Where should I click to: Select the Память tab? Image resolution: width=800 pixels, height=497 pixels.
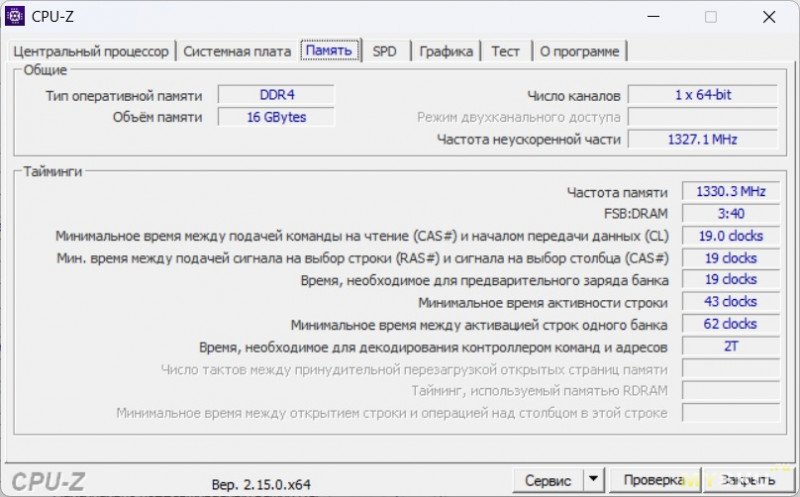pos(329,51)
